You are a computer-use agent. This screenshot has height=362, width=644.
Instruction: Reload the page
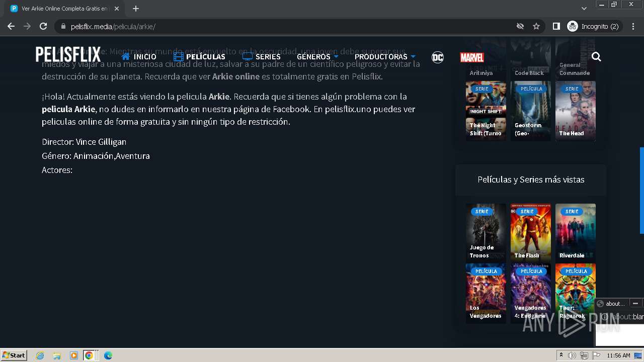[43, 26]
